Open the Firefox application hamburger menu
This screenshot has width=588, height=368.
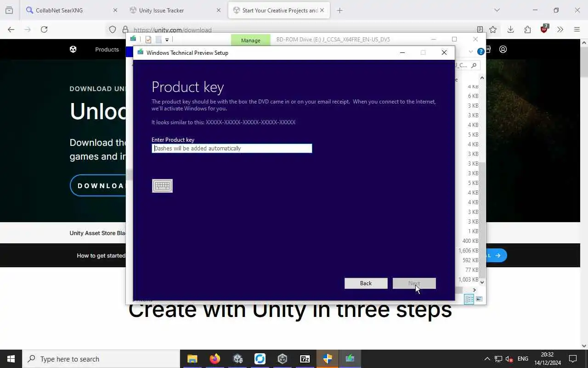pyautogui.click(x=577, y=29)
